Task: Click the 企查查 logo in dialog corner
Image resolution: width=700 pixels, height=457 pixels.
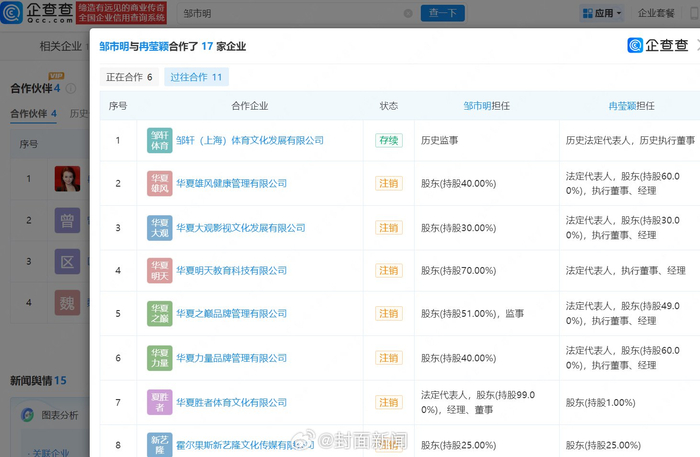Action: (658, 45)
